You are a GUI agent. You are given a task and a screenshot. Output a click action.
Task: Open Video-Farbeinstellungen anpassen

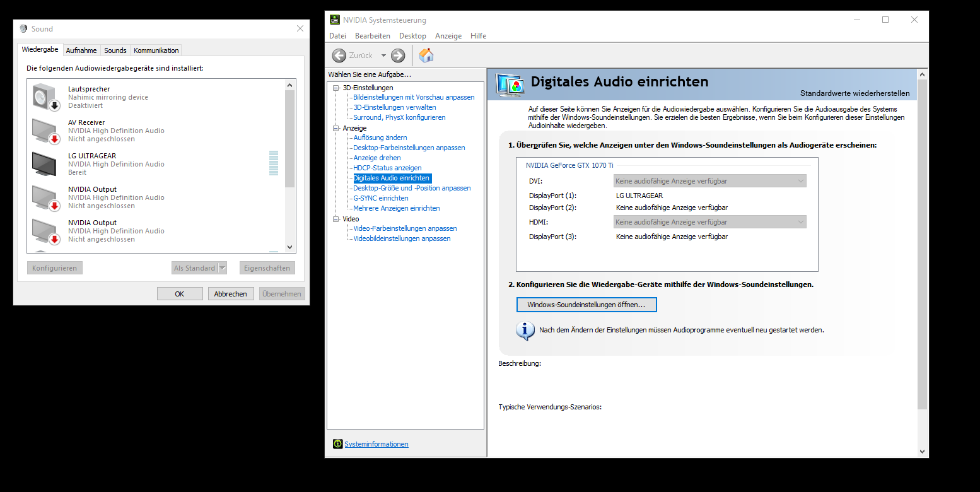tap(405, 228)
